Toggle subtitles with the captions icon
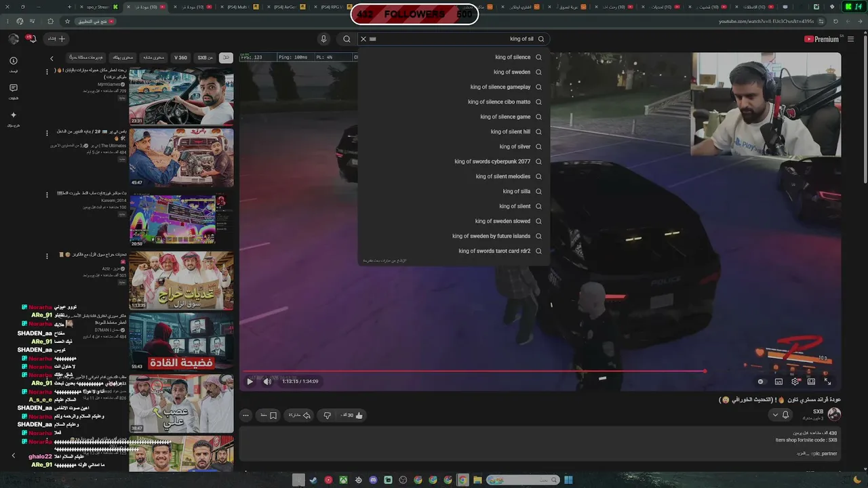This screenshot has height=488, width=868. pos(778,382)
